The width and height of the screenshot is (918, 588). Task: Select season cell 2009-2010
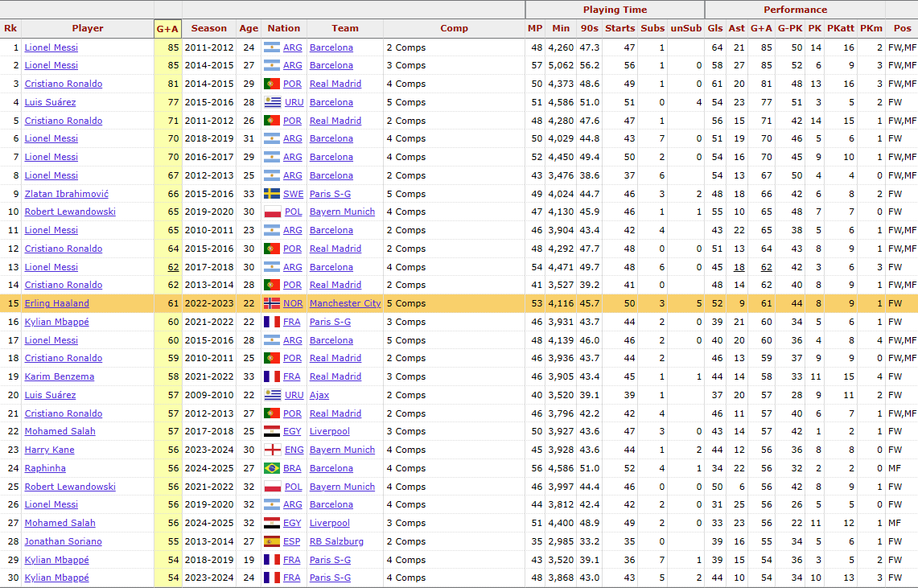(209, 395)
